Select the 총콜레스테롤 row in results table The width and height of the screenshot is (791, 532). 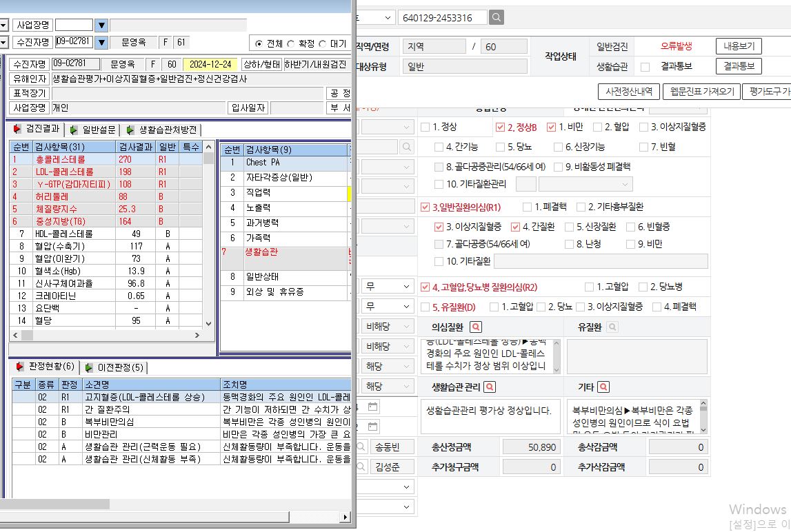point(106,159)
